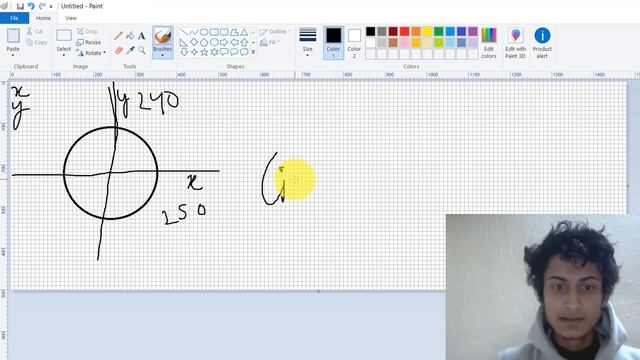Choose the Rounded rectangle shape

tap(224, 32)
